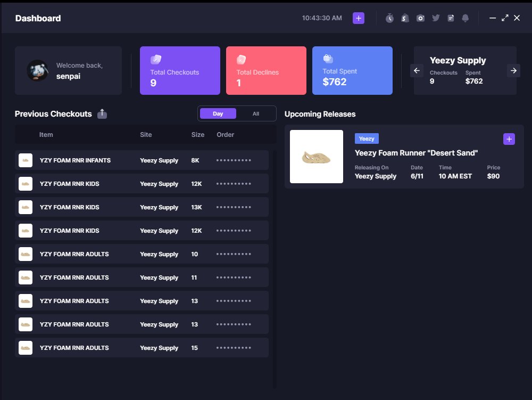
Task: Go to previous site stats with left arrow
Action: click(x=417, y=71)
